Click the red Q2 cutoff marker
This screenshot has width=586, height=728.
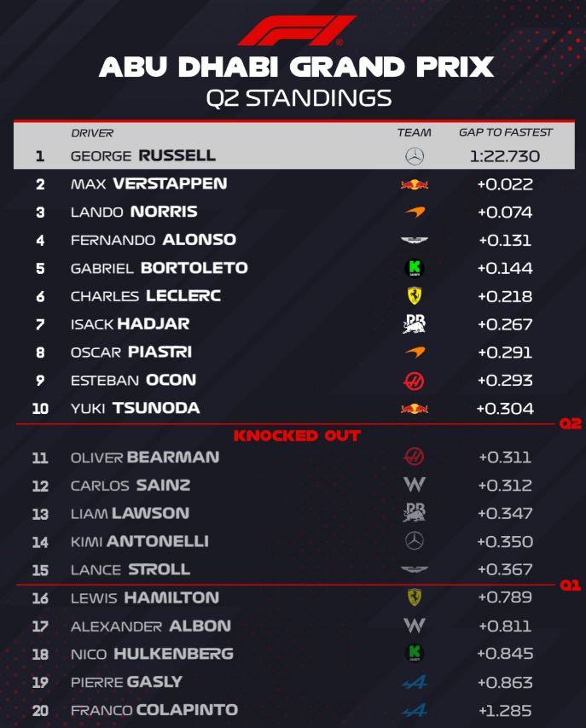point(571,423)
